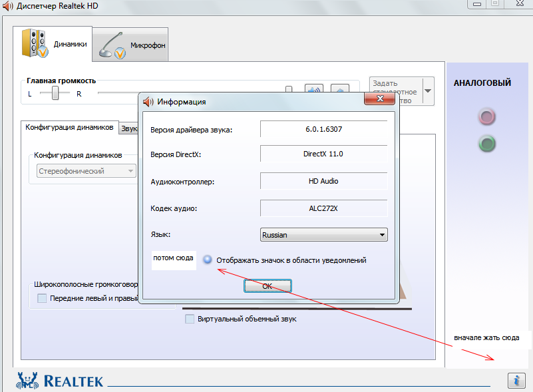533x392 pixels.
Task: Click the Главная громкость group label
Action: click(x=61, y=81)
